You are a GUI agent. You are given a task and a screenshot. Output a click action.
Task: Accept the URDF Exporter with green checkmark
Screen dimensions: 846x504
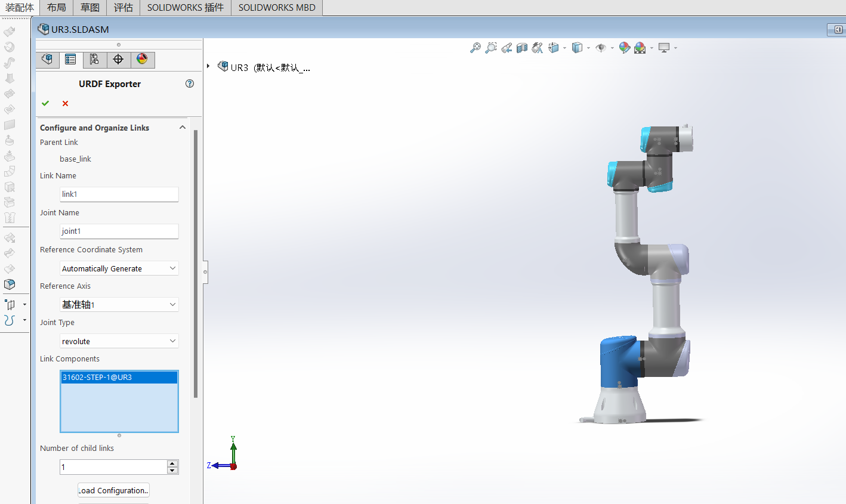click(45, 103)
